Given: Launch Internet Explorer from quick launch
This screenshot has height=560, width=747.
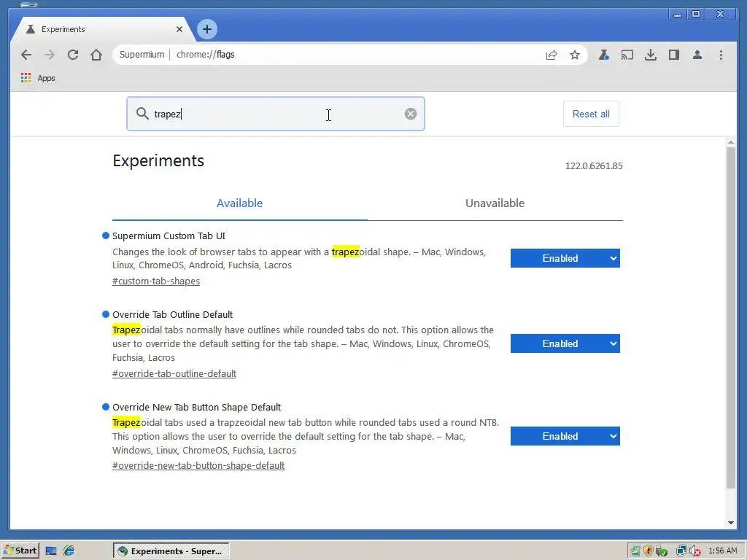Looking at the screenshot, I should [x=69, y=551].
